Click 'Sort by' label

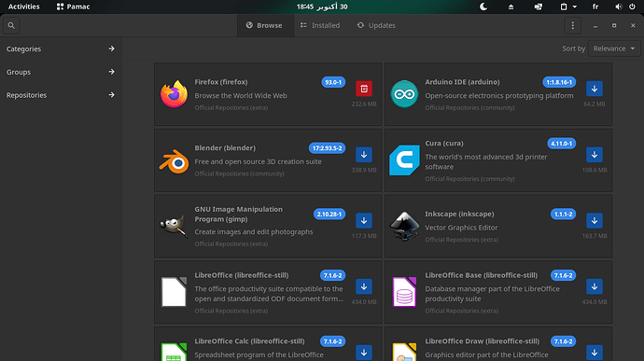[573, 49]
